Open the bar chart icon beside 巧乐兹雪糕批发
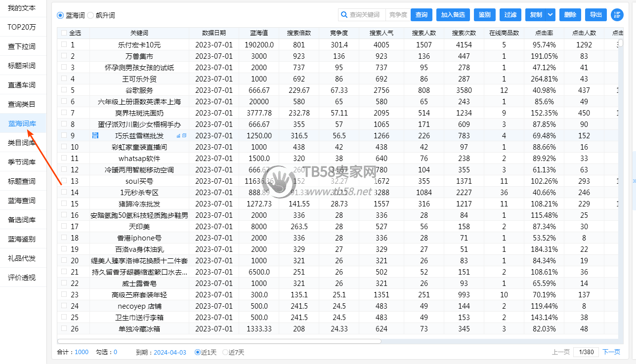636x364 pixels. click(178, 135)
